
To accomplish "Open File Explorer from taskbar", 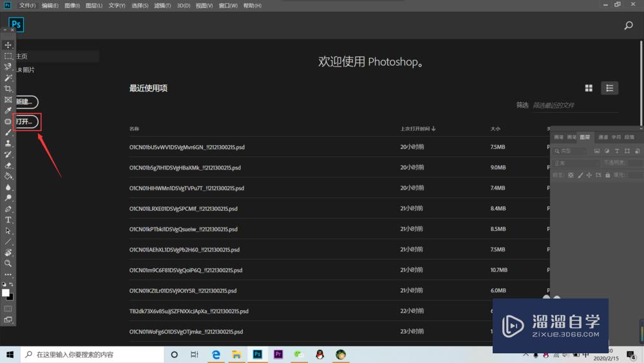I will (236, 355).
